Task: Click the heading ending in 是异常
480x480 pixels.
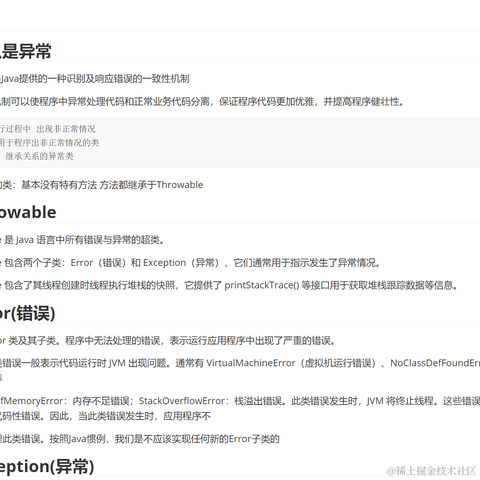Action: [26, 52]
